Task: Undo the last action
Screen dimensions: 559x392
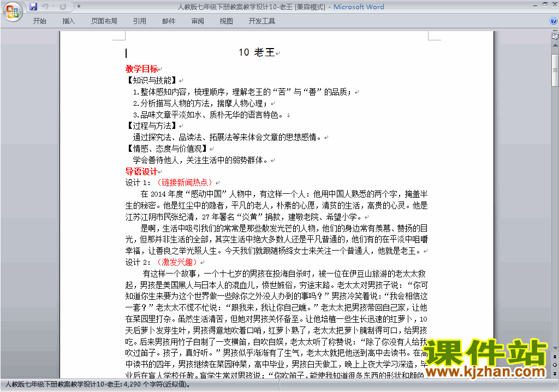Action: tap(45, 7)
